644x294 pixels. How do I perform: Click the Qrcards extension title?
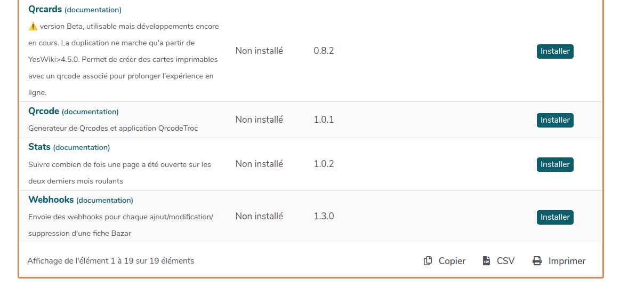(45, 9)
